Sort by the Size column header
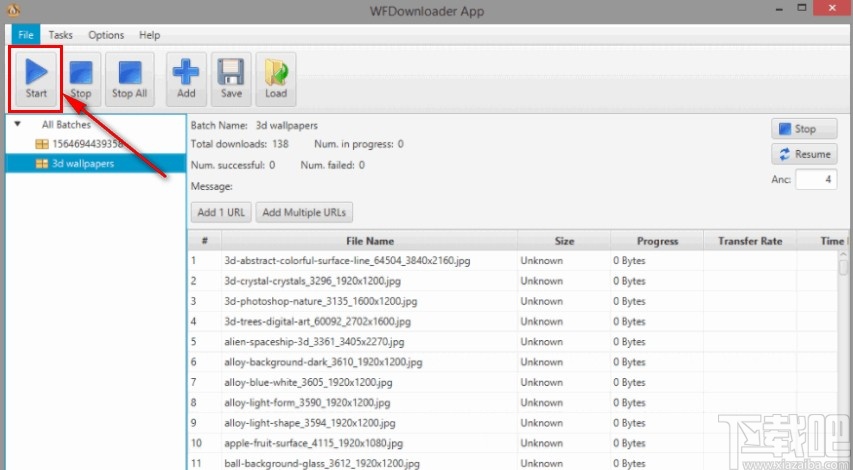The width and height of the screenshot is (853, 470). click(564, 241)
